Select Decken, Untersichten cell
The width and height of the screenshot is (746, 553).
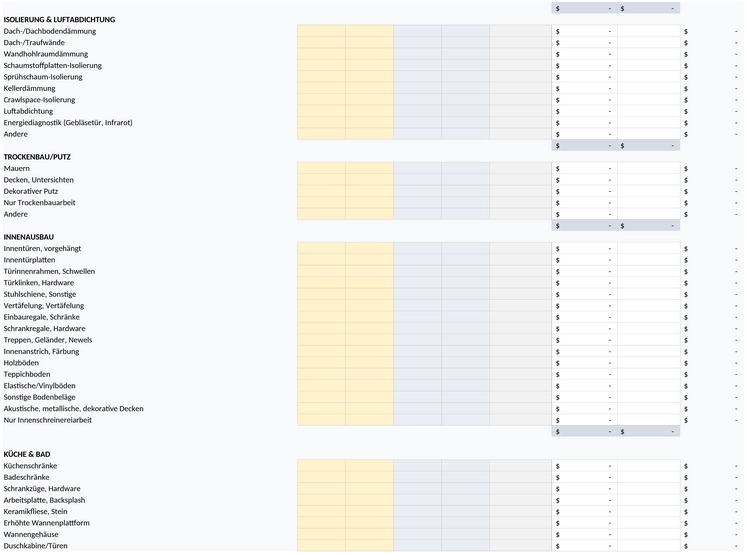[x=38, y=179]
